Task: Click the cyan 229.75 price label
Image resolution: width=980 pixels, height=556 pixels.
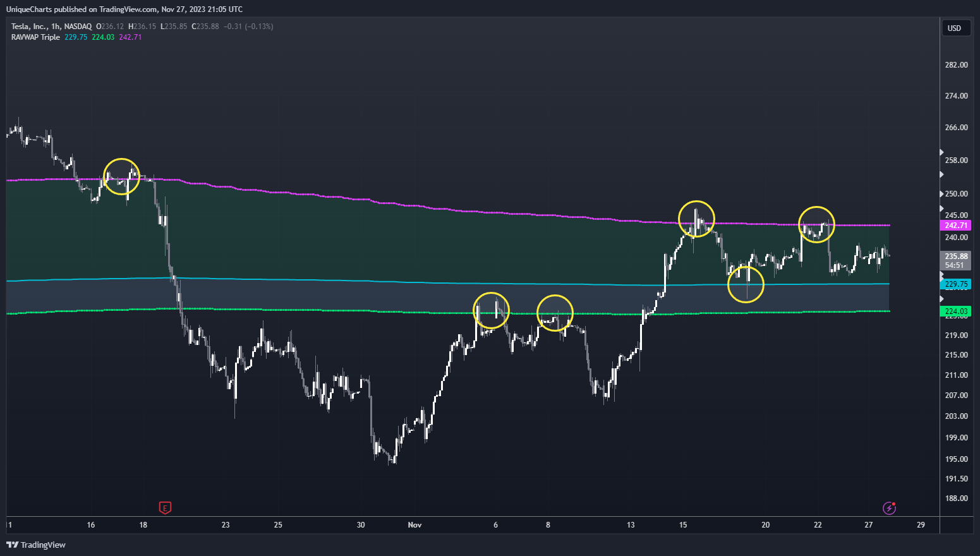Action: pyautogui.click(x=956, y=284)
